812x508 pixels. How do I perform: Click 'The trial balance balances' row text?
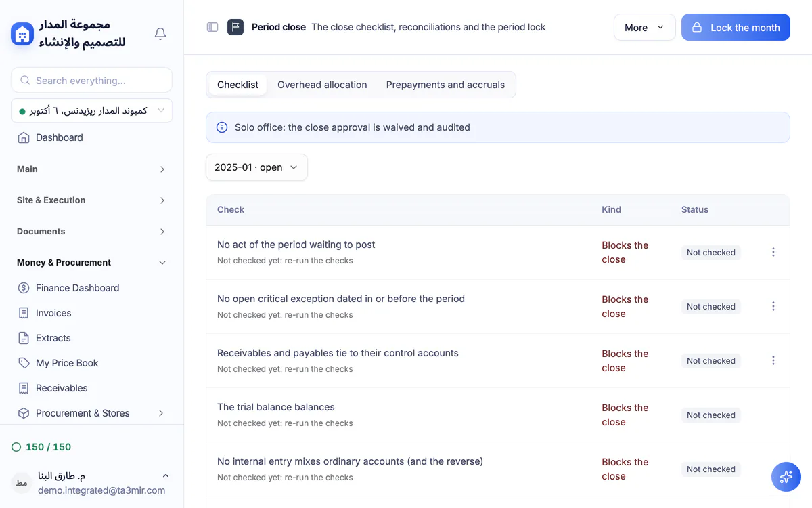(x=276, y=407)
